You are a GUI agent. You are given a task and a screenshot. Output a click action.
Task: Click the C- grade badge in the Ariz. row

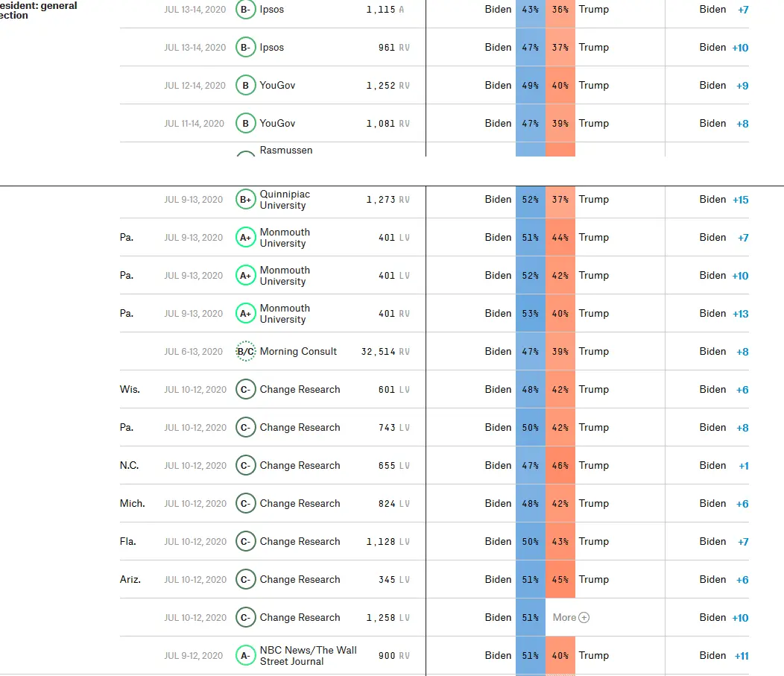pyautogui.click(x=246, y=580)
